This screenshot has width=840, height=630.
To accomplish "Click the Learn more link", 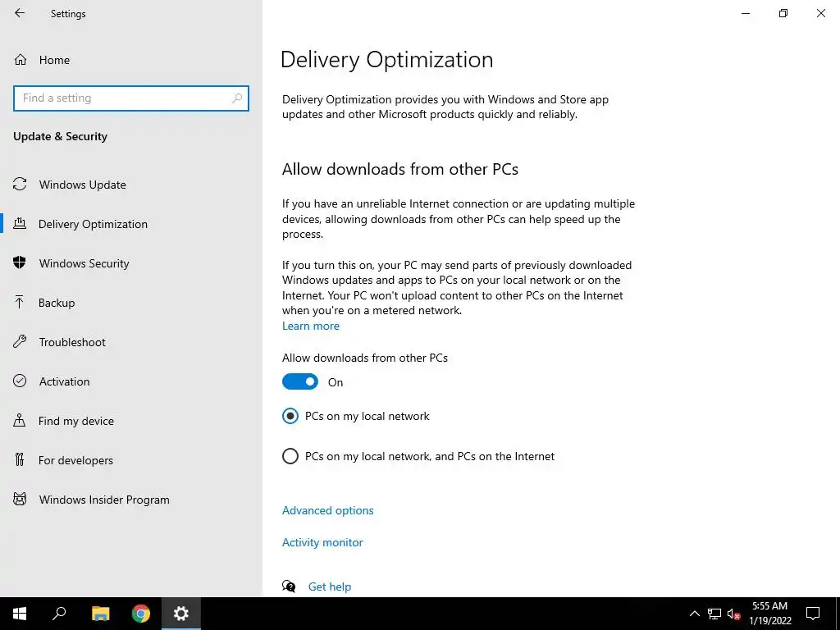I will [x=311, y=326].
